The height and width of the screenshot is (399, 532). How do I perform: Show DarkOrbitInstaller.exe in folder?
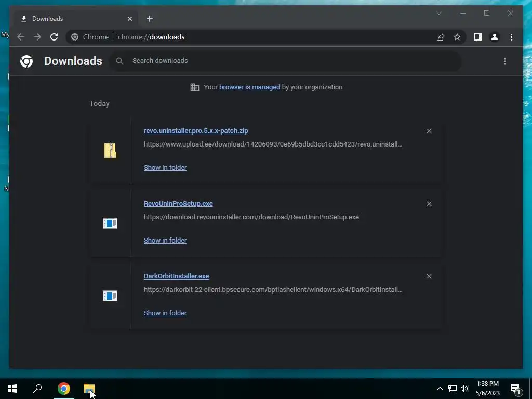click(165, 313)
